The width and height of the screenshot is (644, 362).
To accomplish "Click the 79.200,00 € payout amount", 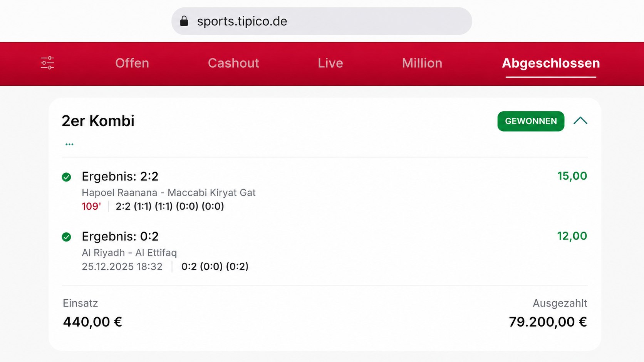I will tap(548, 322).
